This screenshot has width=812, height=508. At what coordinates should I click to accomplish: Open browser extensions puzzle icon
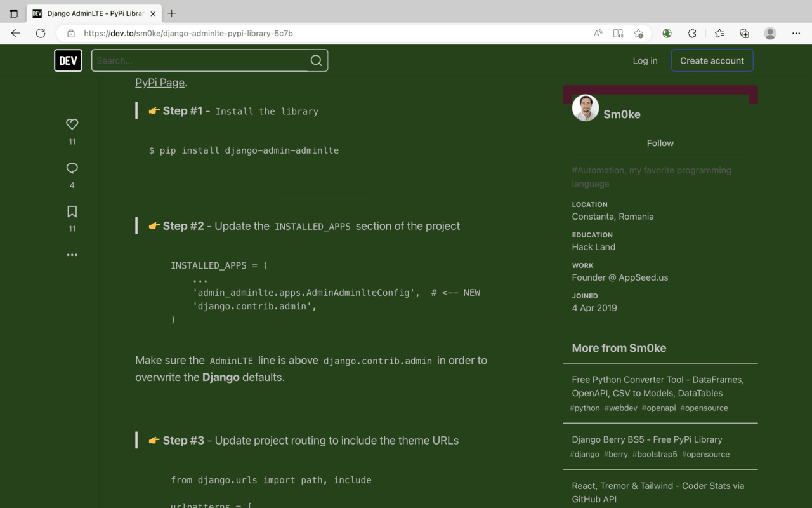[692, 33]
